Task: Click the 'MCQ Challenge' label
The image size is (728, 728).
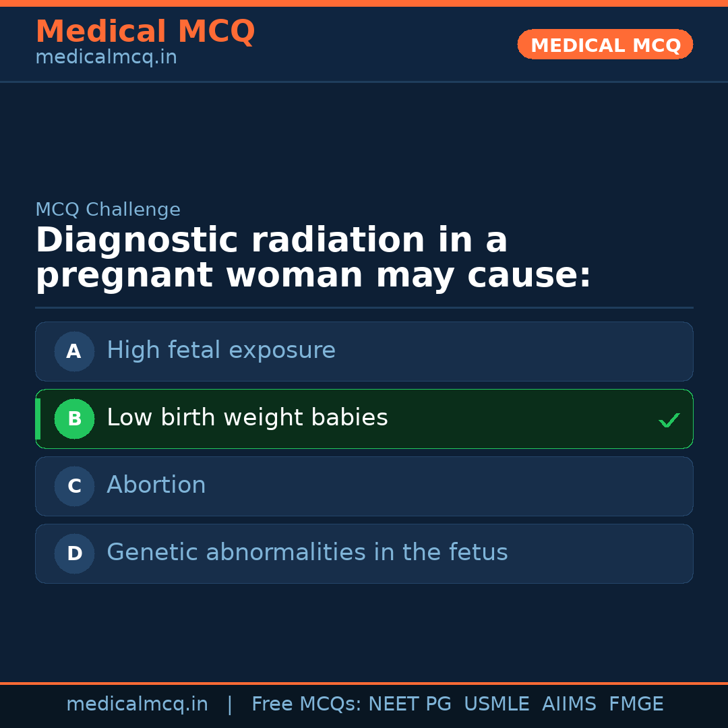Action: [x=108, y=210]
